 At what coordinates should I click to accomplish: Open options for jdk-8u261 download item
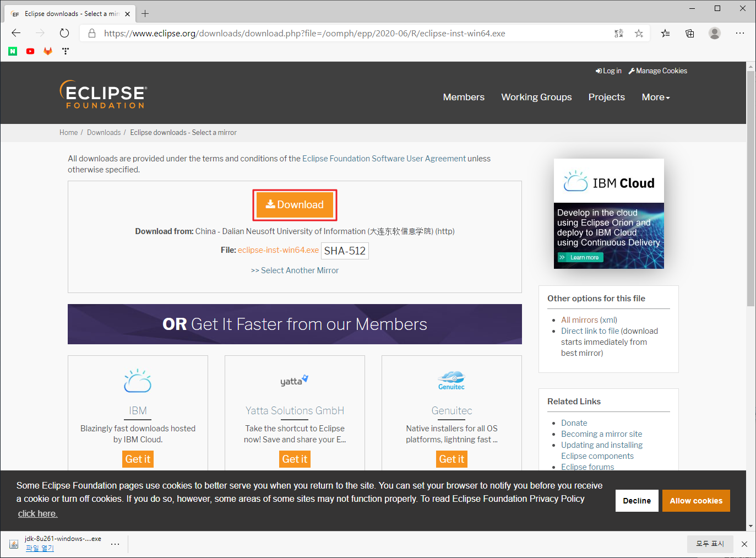click(x=115, y=544)
